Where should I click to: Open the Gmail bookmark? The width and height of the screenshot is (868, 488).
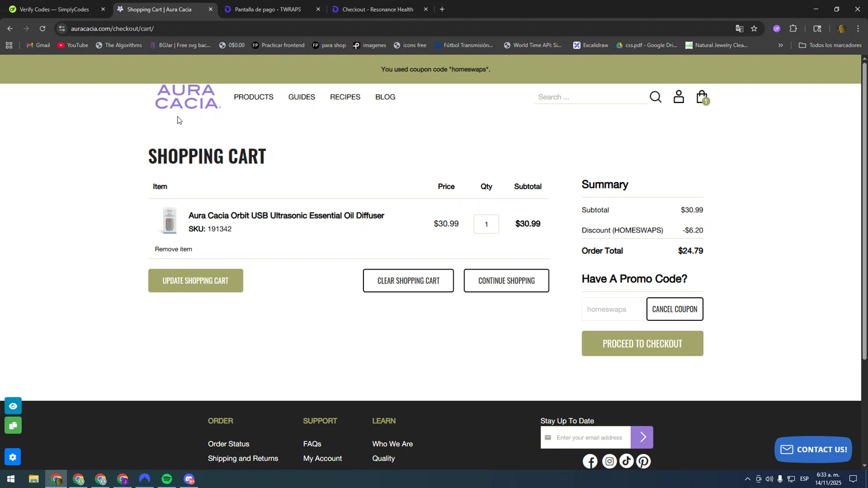pos(38,45)
